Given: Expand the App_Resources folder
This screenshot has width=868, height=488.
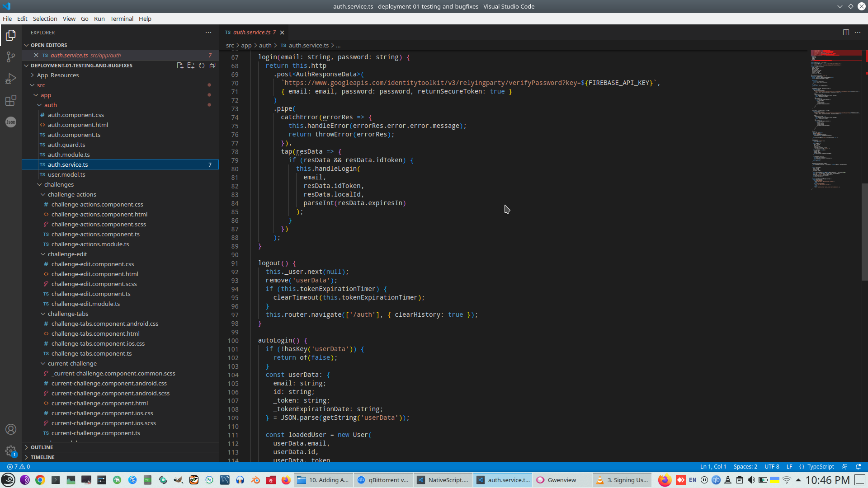Looking at the screenshot, I should pos(58,75).
